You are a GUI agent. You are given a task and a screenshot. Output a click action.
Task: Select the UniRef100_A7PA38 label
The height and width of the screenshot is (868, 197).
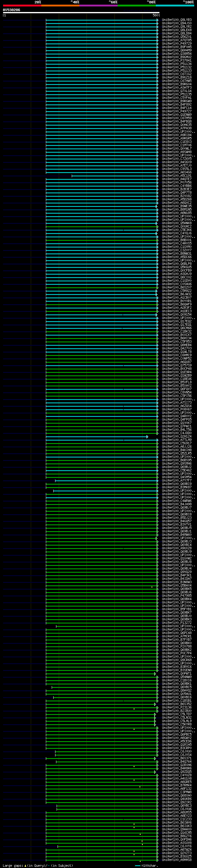(177, 128)
